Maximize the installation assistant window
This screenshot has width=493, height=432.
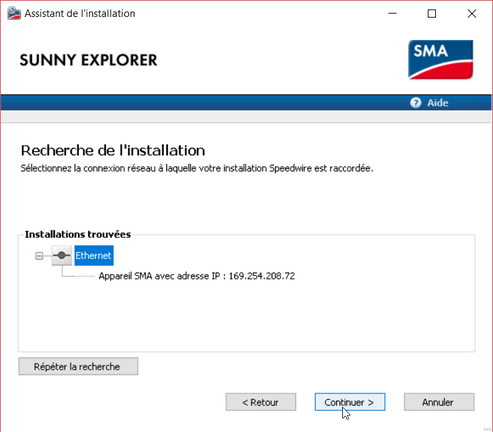click(432, 14)
